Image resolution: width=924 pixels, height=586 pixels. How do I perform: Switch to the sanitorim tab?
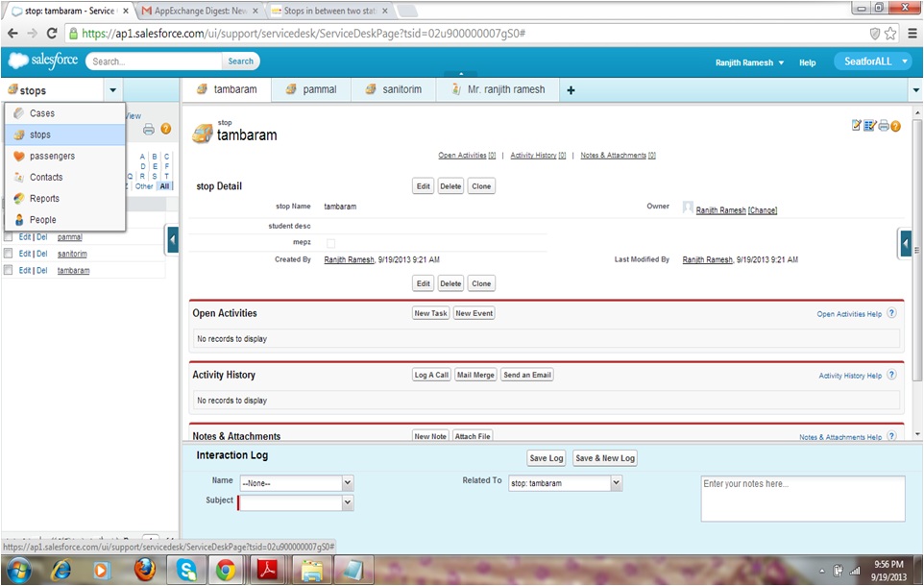[394, 89]
